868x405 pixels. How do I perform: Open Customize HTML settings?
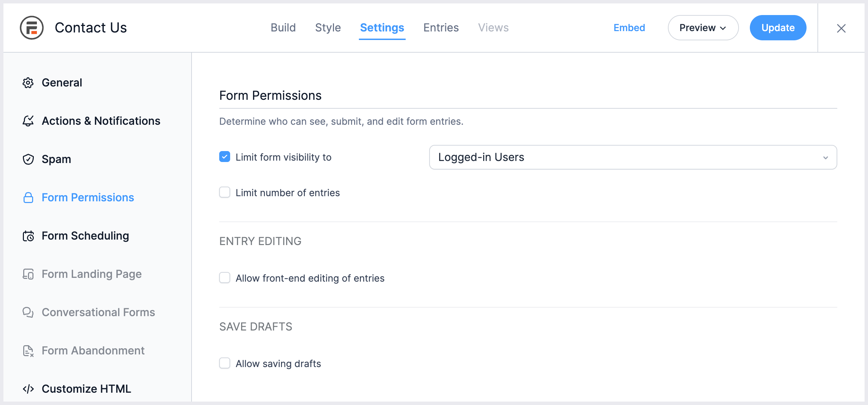click(x=86, y=389)
